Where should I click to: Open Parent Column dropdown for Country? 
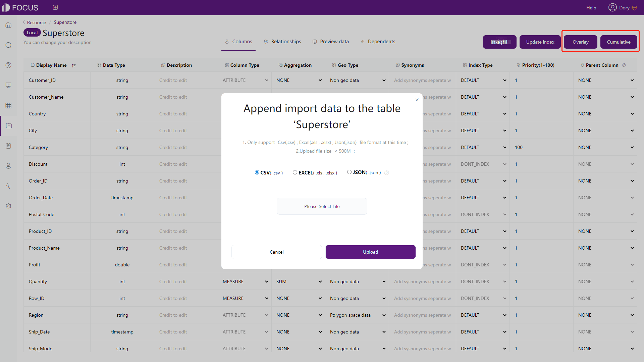click(x=605, y=114)
